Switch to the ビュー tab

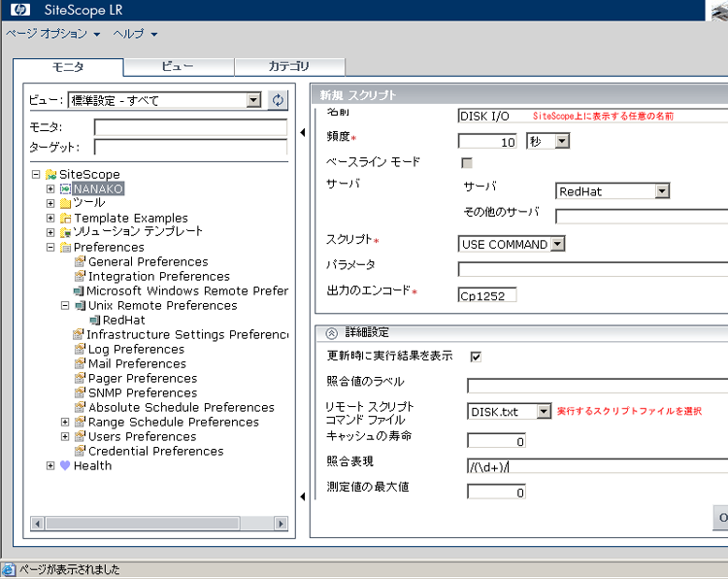(179, 66)
